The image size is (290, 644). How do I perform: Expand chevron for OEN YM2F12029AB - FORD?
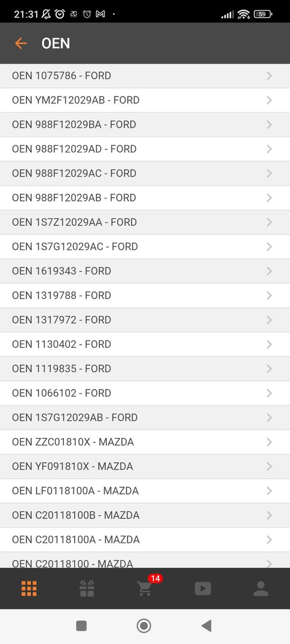click(x=269, y=100)
